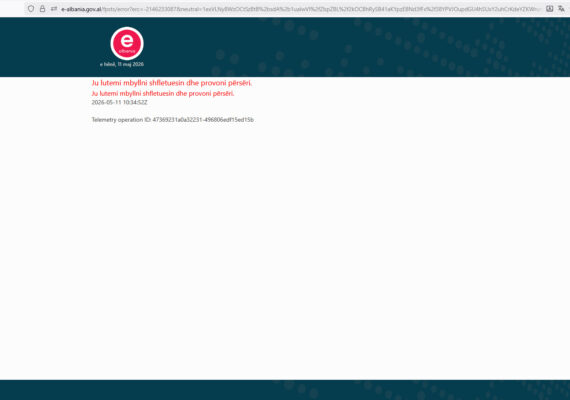The height and width of the screenshot is (400, 570).
Task: Click the dark blue header banner
Action: coord(285,47)
